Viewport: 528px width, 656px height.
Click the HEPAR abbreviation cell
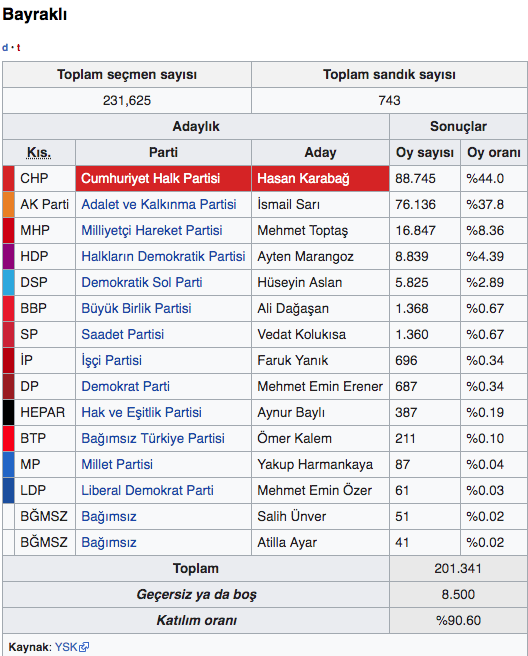[x=43, y=412]
